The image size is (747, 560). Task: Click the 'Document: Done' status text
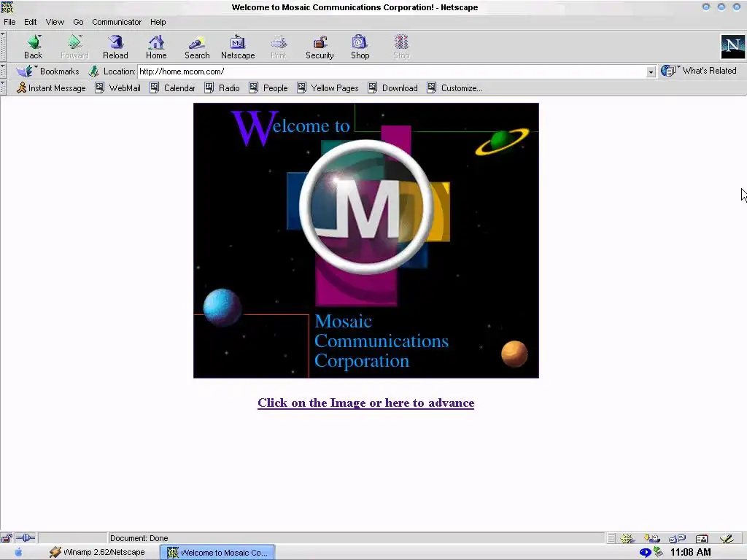click(139, 538)
